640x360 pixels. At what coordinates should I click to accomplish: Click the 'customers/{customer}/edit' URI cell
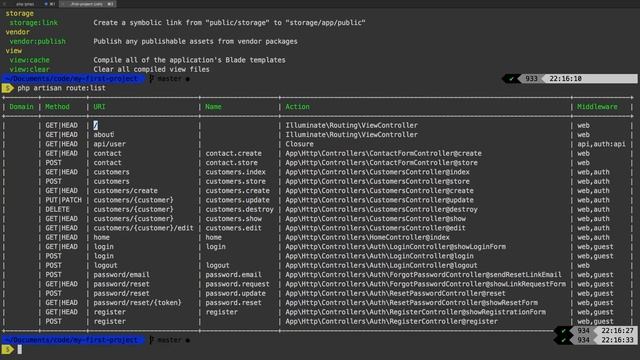point(143,228)
